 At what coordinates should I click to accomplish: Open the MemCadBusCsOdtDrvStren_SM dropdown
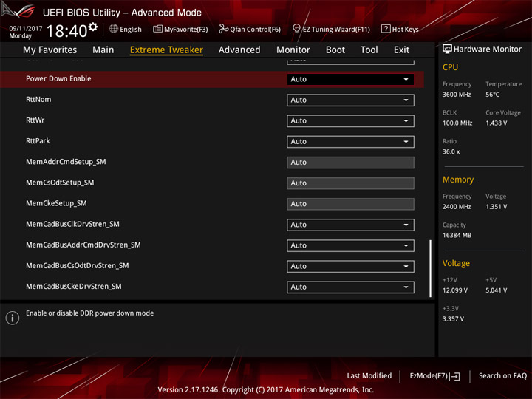(x=350, y=266)
